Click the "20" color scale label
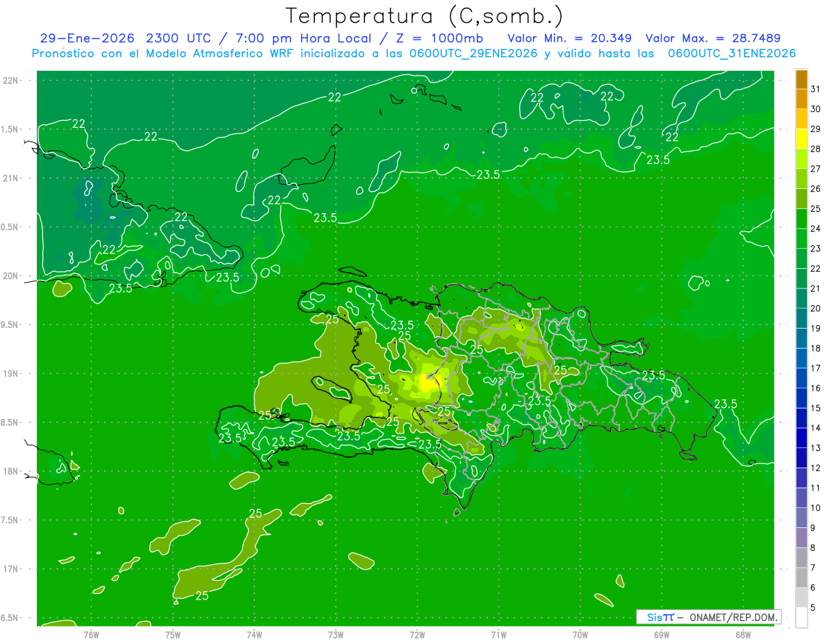 [815, 308]
